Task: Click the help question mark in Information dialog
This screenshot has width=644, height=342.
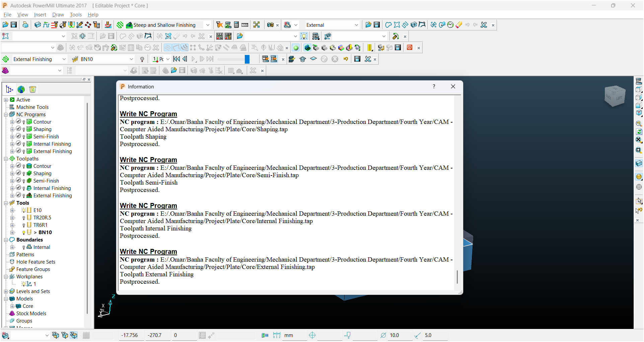Action: click(x=434, y=86)
